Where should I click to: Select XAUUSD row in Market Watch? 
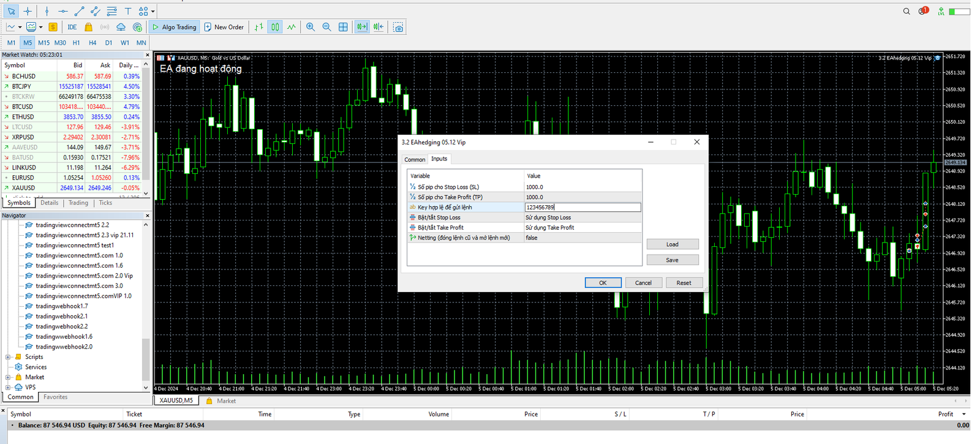72,187
